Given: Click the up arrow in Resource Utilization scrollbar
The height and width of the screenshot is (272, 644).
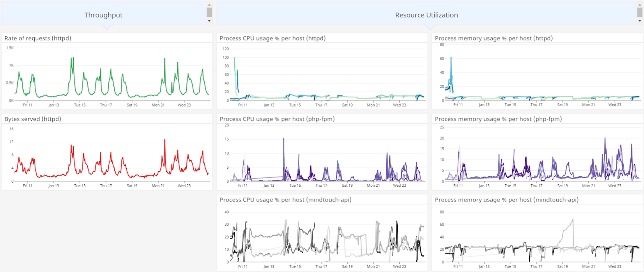Looking at the screenshot, I should click(x=640, y=4).
